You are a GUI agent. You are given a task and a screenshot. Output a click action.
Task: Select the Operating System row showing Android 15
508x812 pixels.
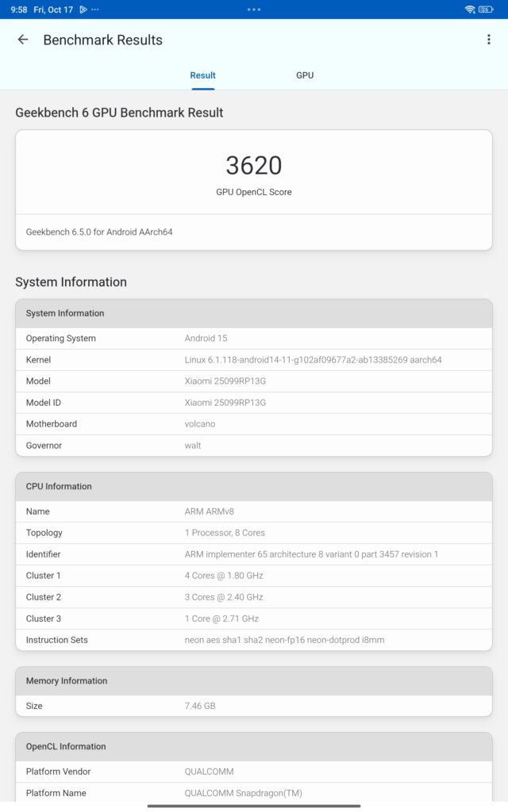254,338
